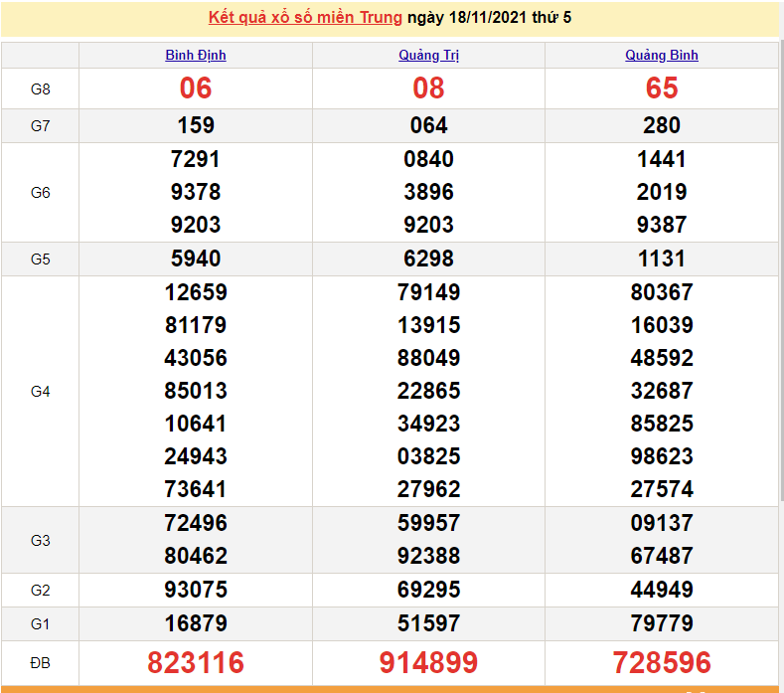Click the special prize number 914899

428,662
